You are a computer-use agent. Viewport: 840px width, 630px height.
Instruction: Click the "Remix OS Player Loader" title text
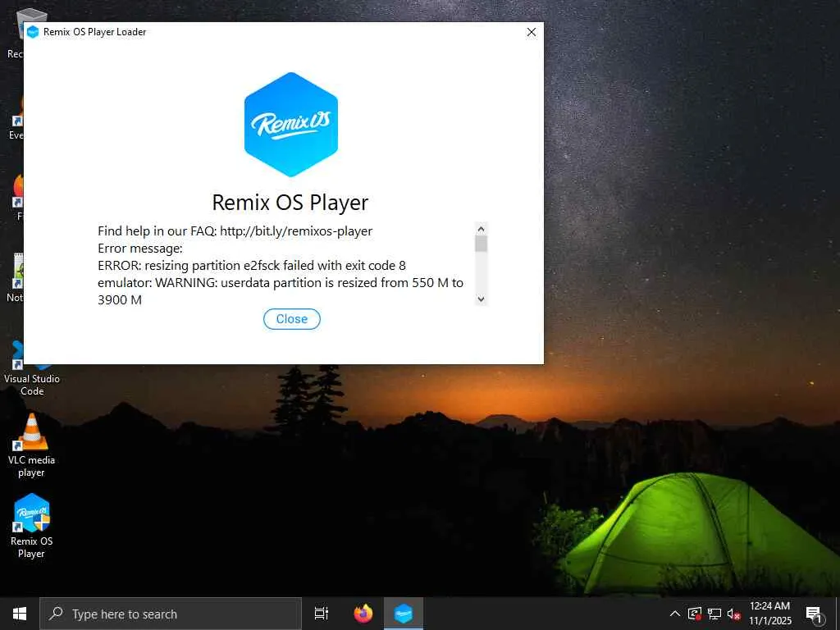(95, 32)
